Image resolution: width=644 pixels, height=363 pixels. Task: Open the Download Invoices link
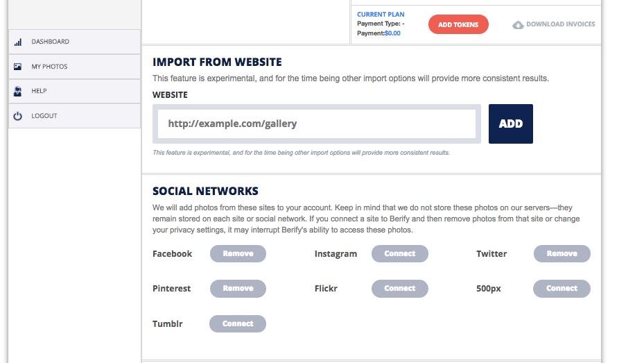554,24
